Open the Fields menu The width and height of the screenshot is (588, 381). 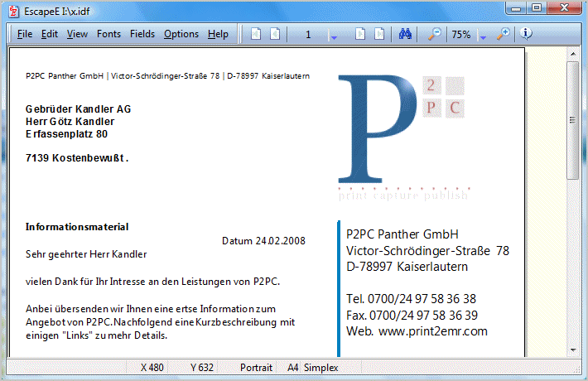click(x=142, y=34)
